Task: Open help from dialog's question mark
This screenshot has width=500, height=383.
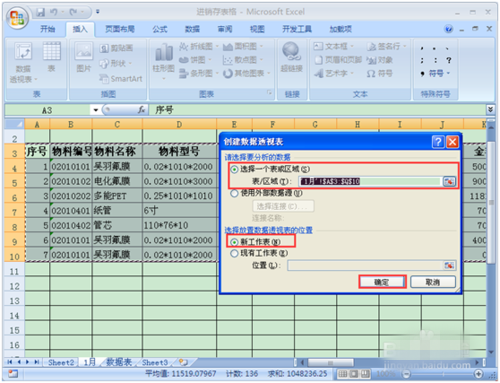Action: (x=438, y=142)
